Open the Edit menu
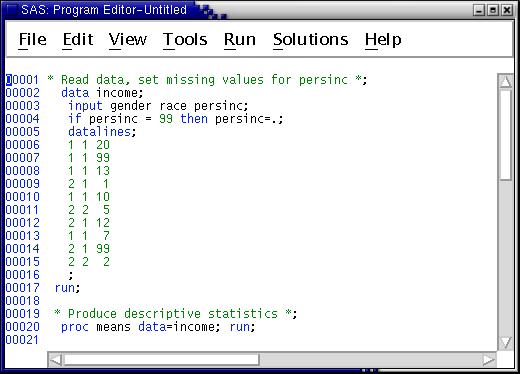This screenshot has height=374, width=520. point(78,40)
